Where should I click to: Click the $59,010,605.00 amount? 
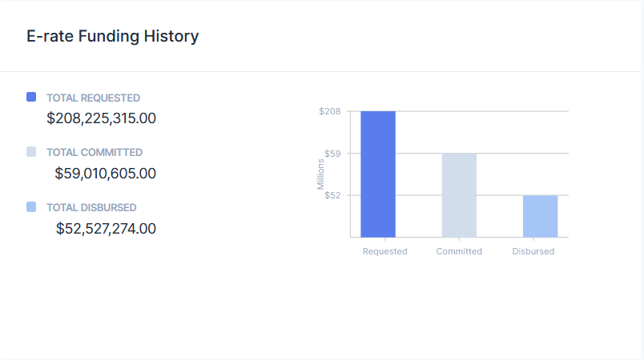click(105, 173)
